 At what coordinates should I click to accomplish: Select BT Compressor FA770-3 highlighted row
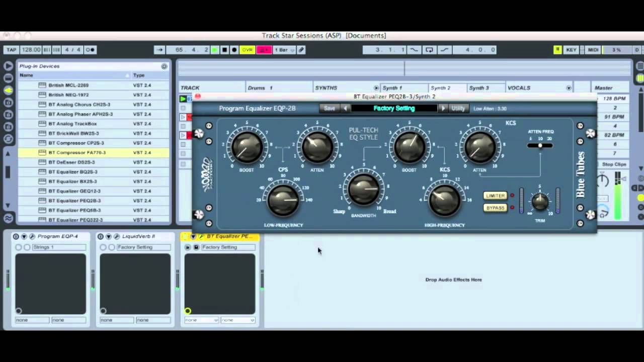pyautogui.click(x=94, y=152)
